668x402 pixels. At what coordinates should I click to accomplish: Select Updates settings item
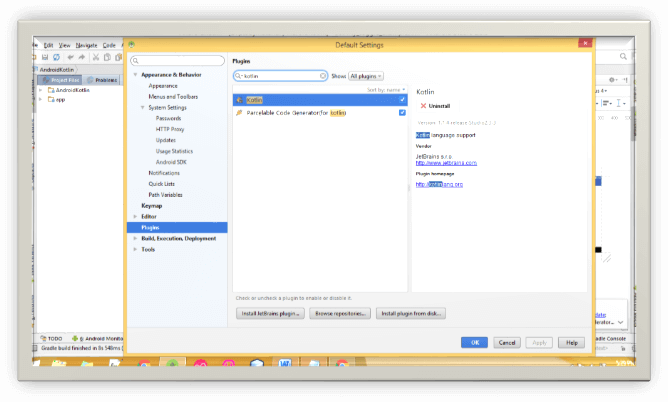coord(166,141)
